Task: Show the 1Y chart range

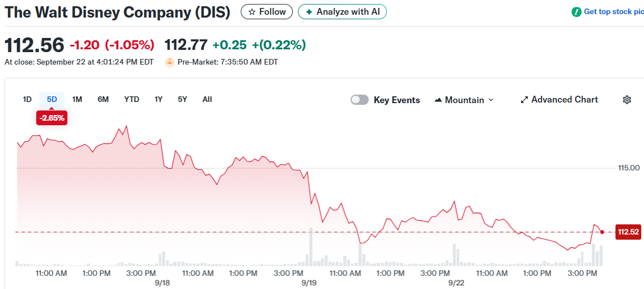Action: 159,100
